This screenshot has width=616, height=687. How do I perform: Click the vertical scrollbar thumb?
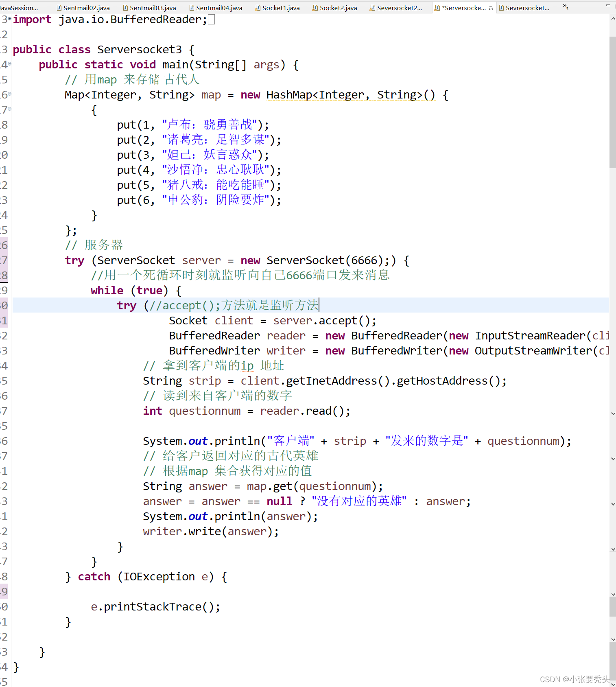[x=612, y=102]
